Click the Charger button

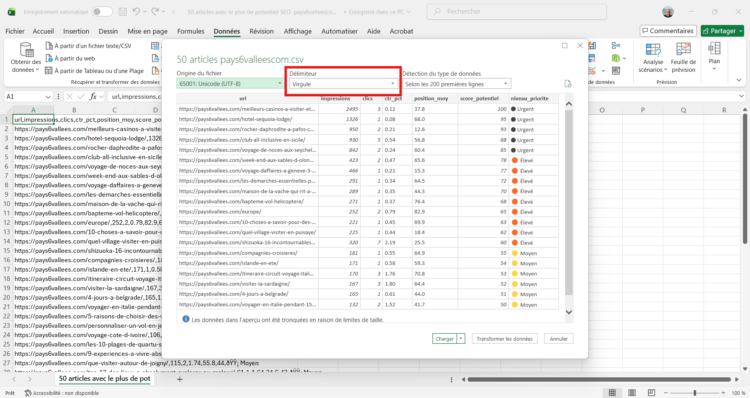pos(444,339)
